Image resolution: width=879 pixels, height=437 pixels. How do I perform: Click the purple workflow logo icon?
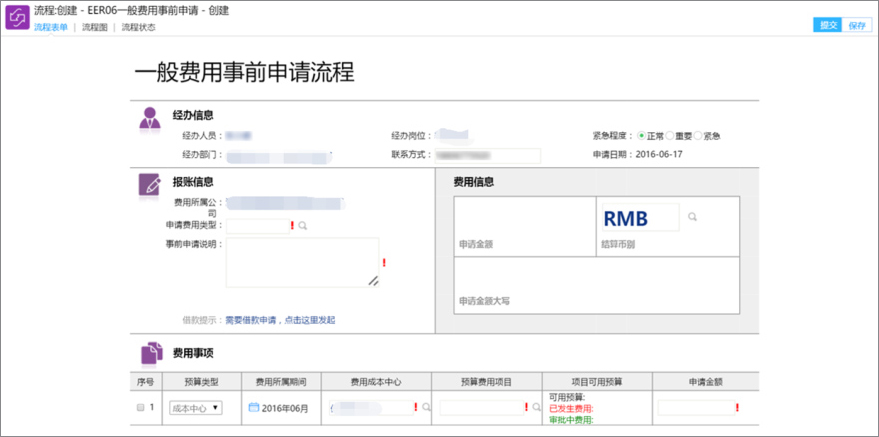[17, 17]
